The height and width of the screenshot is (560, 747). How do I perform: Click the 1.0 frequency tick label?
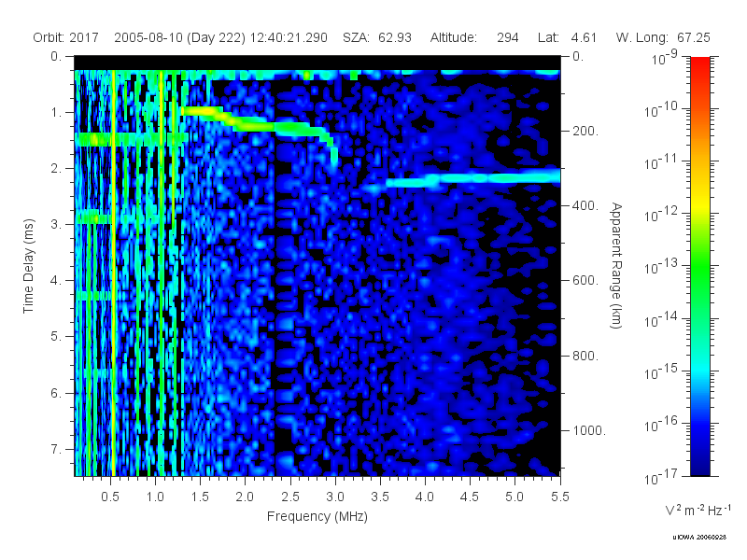tap(155, 497)
